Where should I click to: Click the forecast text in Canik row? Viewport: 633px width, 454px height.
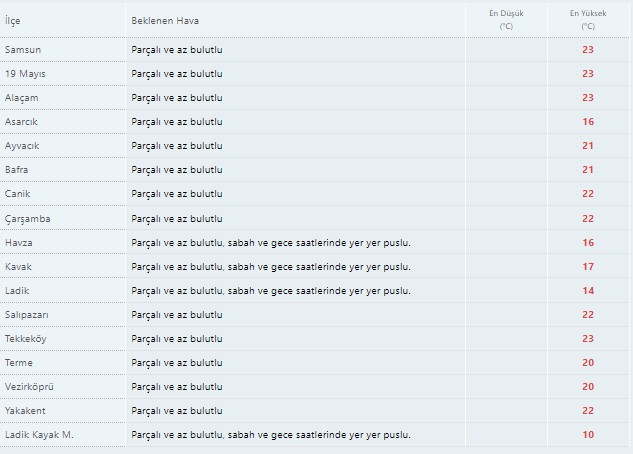pos(177,194)
